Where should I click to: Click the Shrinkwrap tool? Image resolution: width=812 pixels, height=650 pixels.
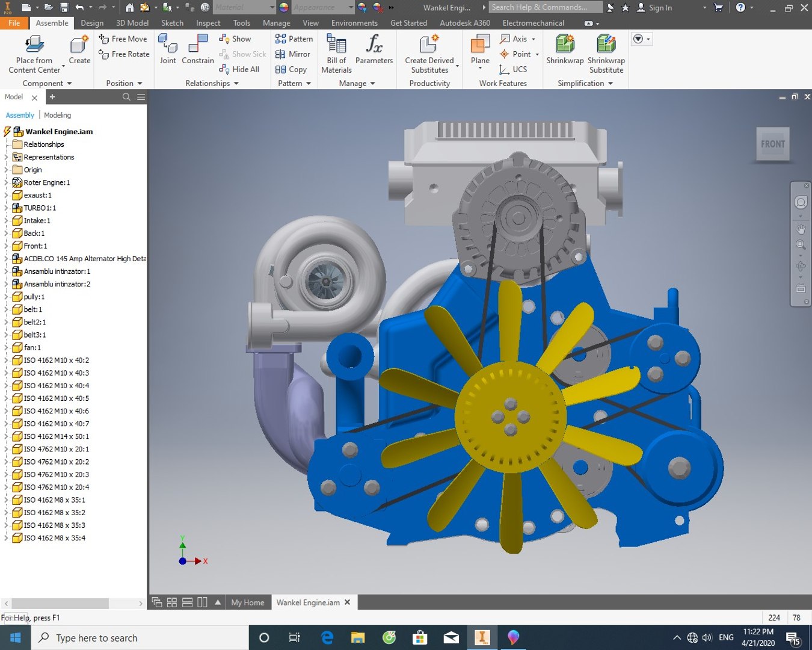tap(565, 49)
